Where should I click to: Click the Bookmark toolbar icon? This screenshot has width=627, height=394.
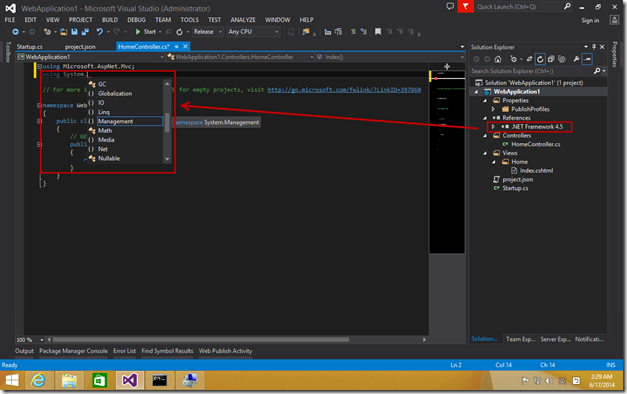(x=377, y=32)
